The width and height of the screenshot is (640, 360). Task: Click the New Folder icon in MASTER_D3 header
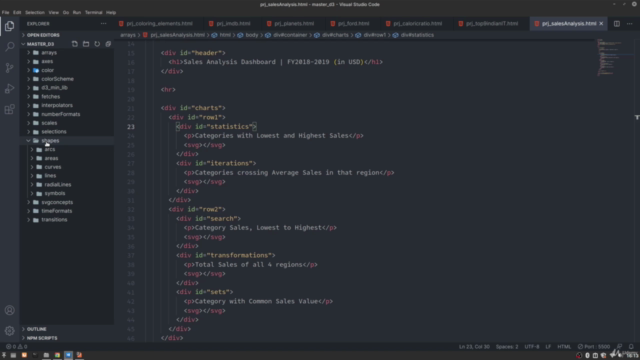[x=86, y=44]
